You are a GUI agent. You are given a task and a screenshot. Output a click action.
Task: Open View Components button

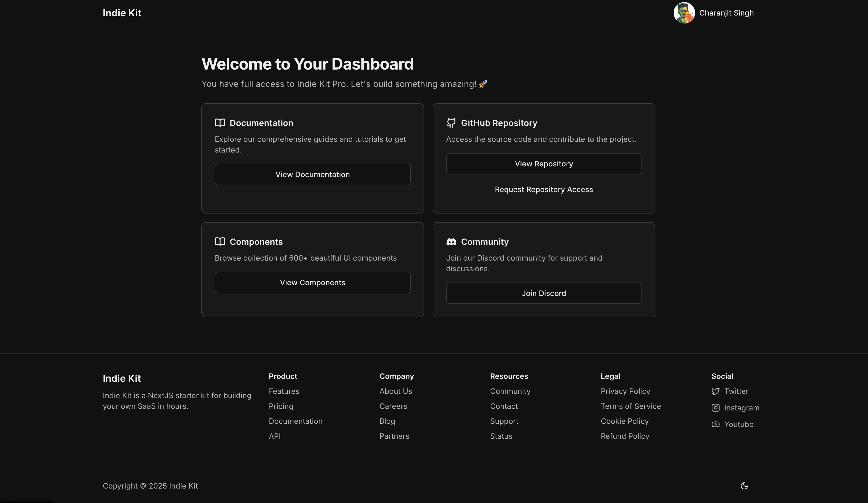click(x=312, y=282)
